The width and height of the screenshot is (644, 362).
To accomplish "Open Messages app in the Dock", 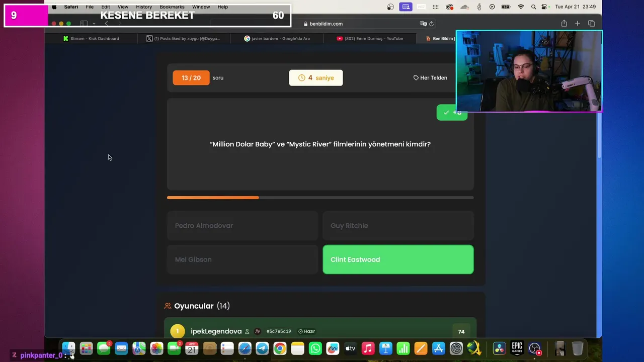I will 104,348.
